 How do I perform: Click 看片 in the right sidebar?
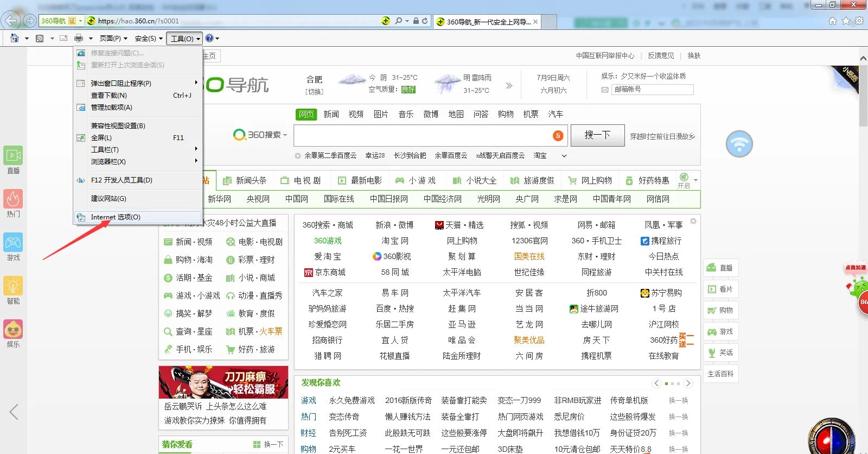pos(720,289)
